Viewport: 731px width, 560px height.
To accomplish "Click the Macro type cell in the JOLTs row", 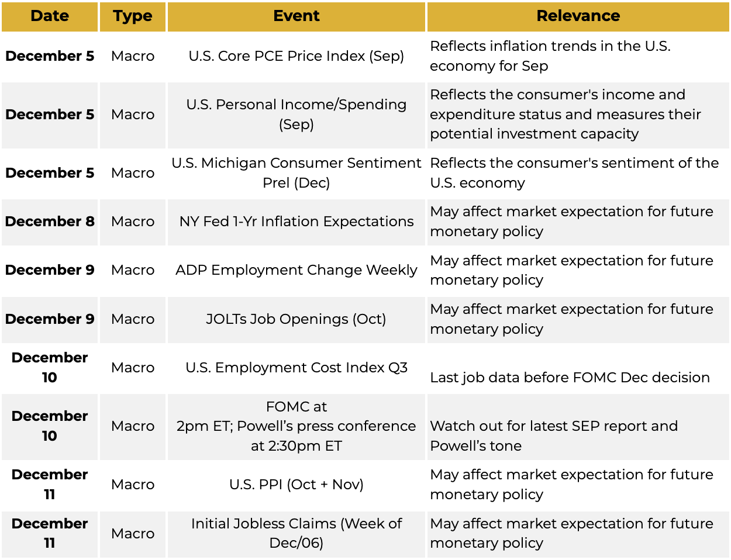I will click(x=133, y=319).
